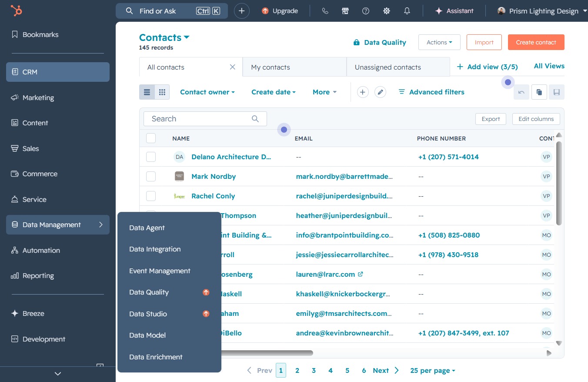Viewport: 588px width, 382px height.
Task: Open the Sales sidebar section
Action: (58, 148)
